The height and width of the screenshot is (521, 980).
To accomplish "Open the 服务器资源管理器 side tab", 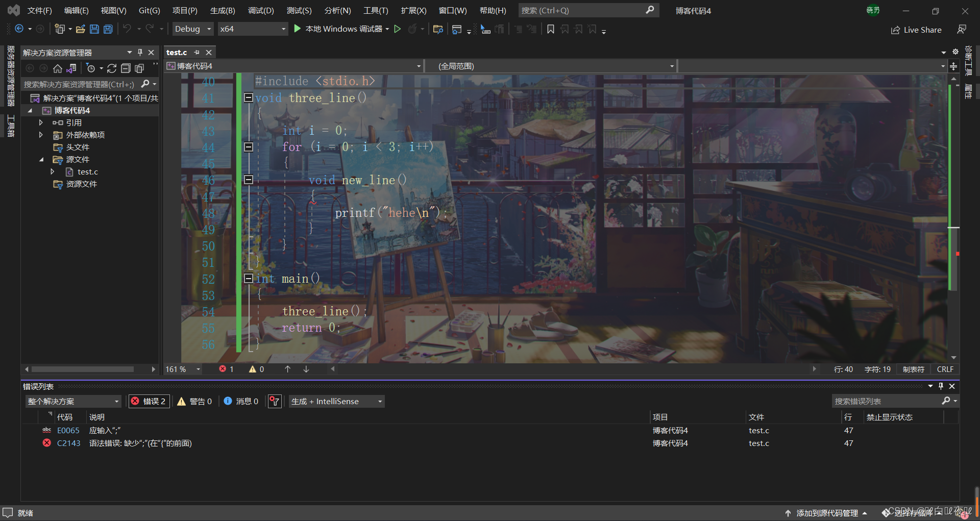I will [10, 76].
